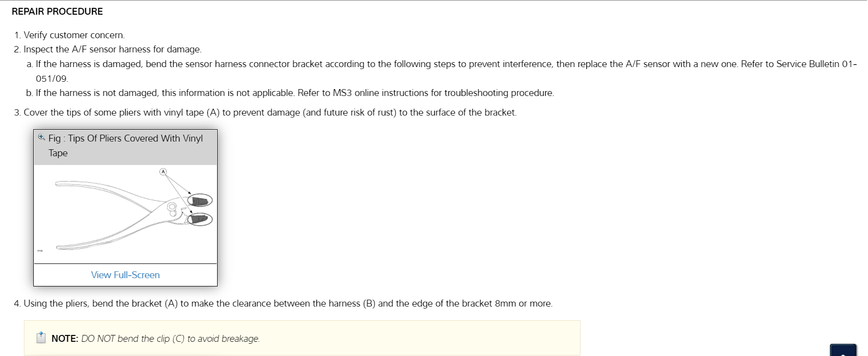868x356 pixels.
Task: Click the REPAIR PROCEDURE heading
Action: (x=57, y=11)
